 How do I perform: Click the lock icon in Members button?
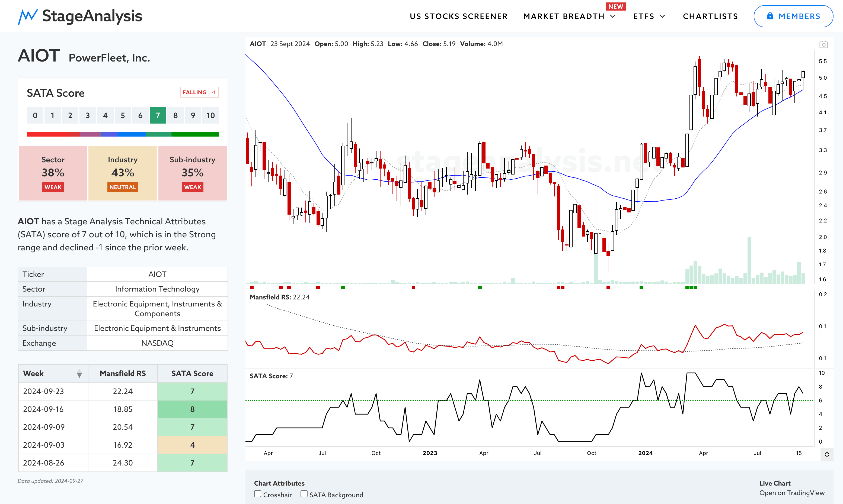[770, 16]
